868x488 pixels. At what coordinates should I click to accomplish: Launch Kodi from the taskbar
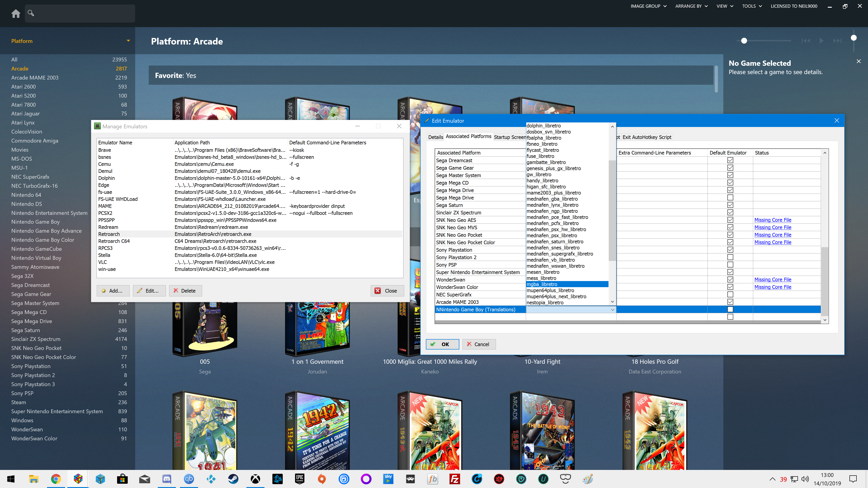coord(211,479)
